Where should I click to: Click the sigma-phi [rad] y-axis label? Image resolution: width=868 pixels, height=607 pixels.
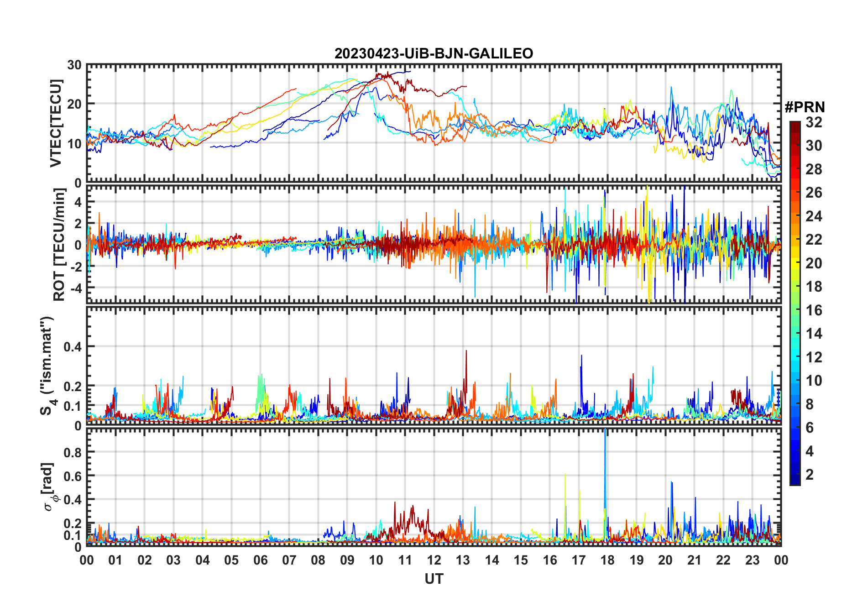pos(49,487)
